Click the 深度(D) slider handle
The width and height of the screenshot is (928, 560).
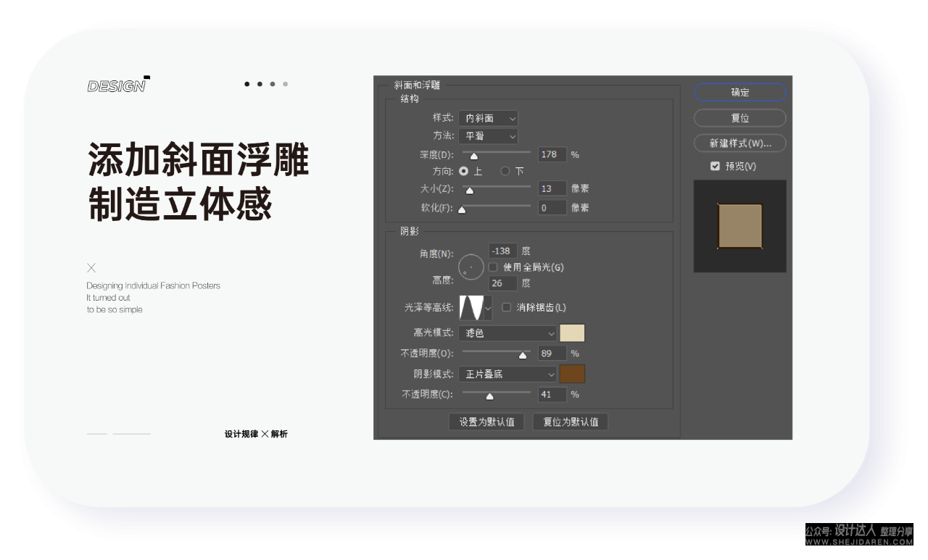(474, 156)
